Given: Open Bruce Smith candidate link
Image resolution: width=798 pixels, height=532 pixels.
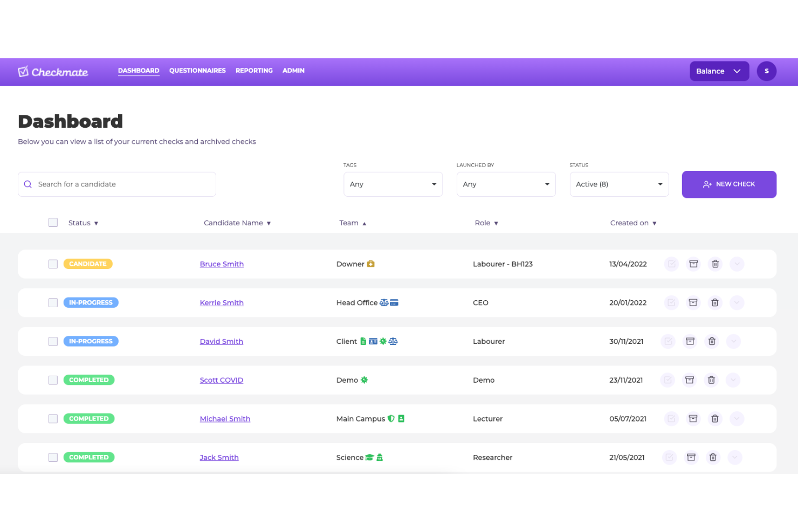Looking at the screenshot, I should tap(222, 264).
